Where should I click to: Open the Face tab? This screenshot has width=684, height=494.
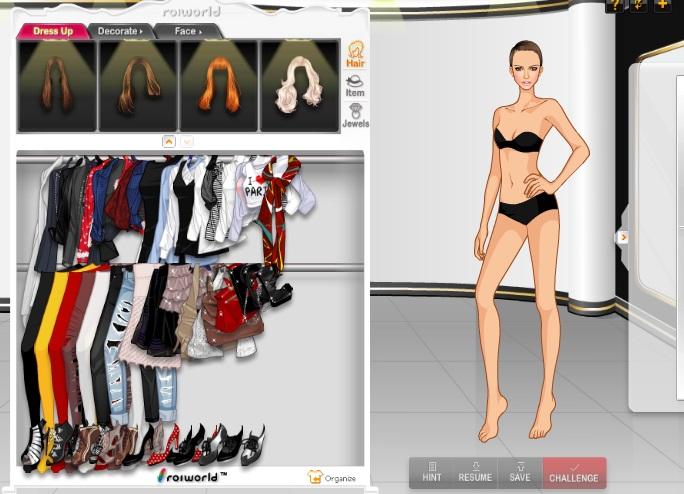(187, 32)
